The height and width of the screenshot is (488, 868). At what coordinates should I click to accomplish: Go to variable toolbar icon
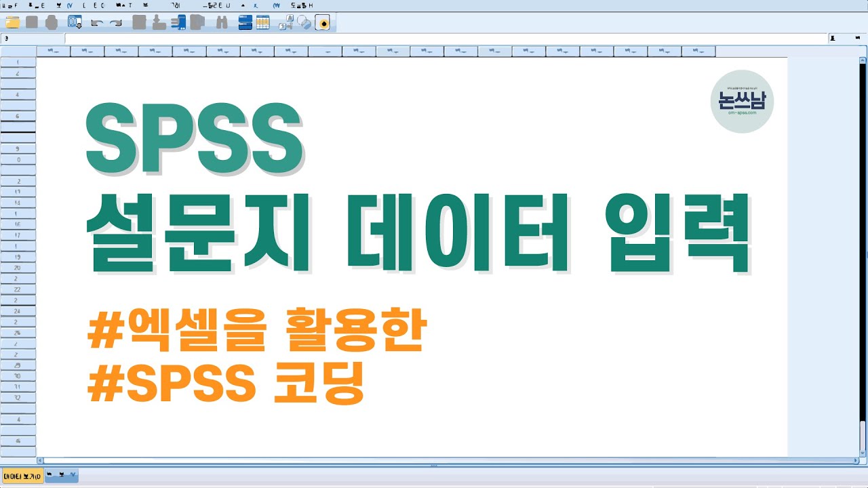(159, 22)
